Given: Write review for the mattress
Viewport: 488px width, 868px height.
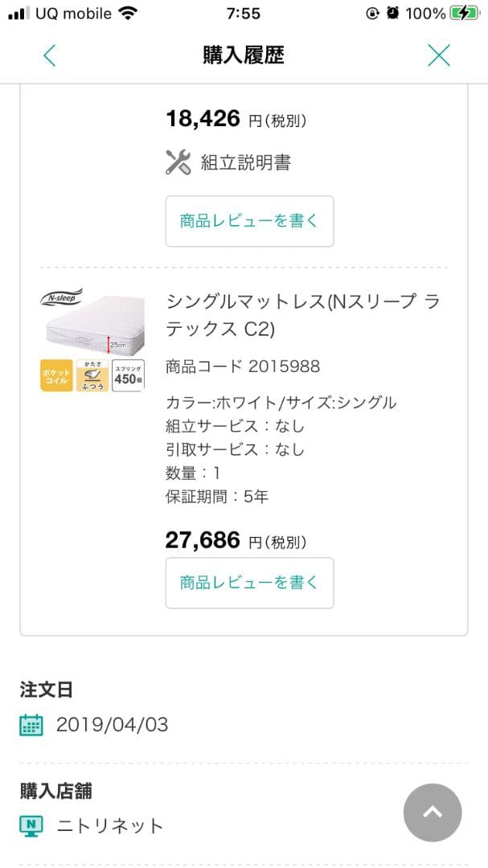Looking at the screenshot, I should click(249, 583).
